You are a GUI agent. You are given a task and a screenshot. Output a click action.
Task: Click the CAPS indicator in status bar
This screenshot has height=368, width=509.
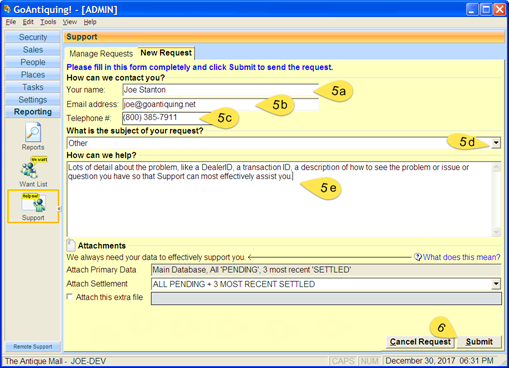pyautogui.click(x=343, y=361)
